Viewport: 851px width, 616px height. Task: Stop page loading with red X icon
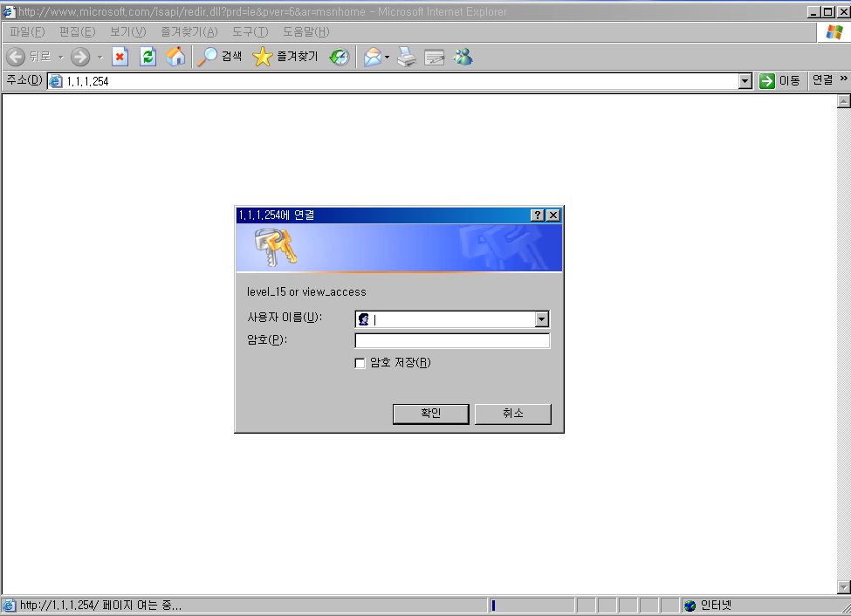pos(120,57)
